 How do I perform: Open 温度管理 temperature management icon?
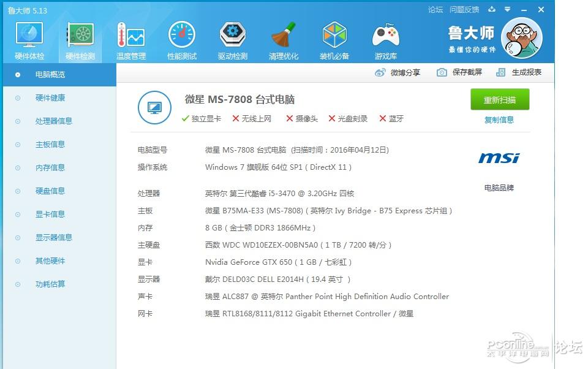pos(130,35)
